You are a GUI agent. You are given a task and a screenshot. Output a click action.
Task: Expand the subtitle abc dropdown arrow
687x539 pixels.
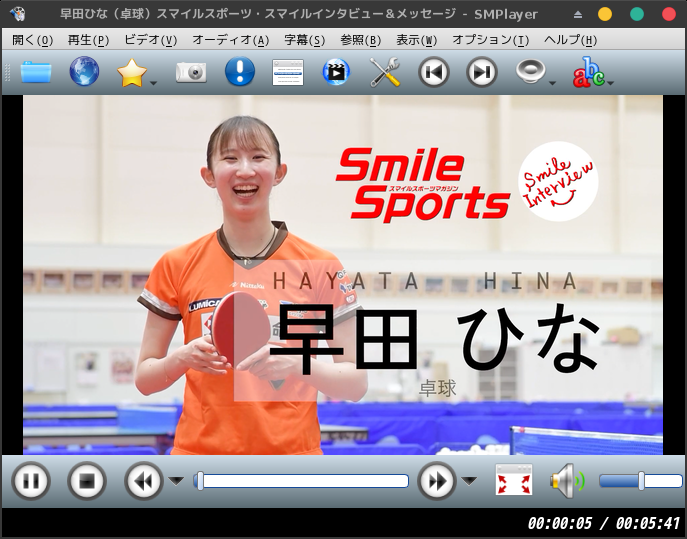pos(611,83)
